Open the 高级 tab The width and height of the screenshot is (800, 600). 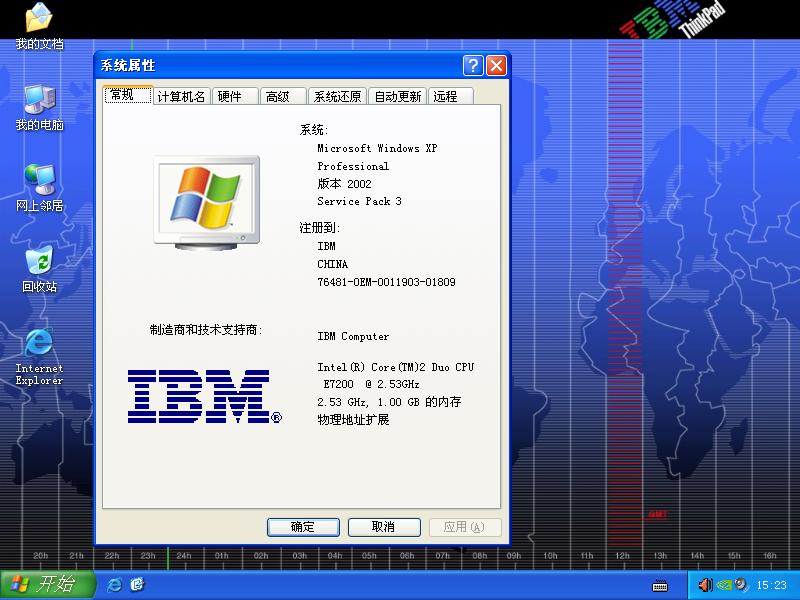[283, 96]
